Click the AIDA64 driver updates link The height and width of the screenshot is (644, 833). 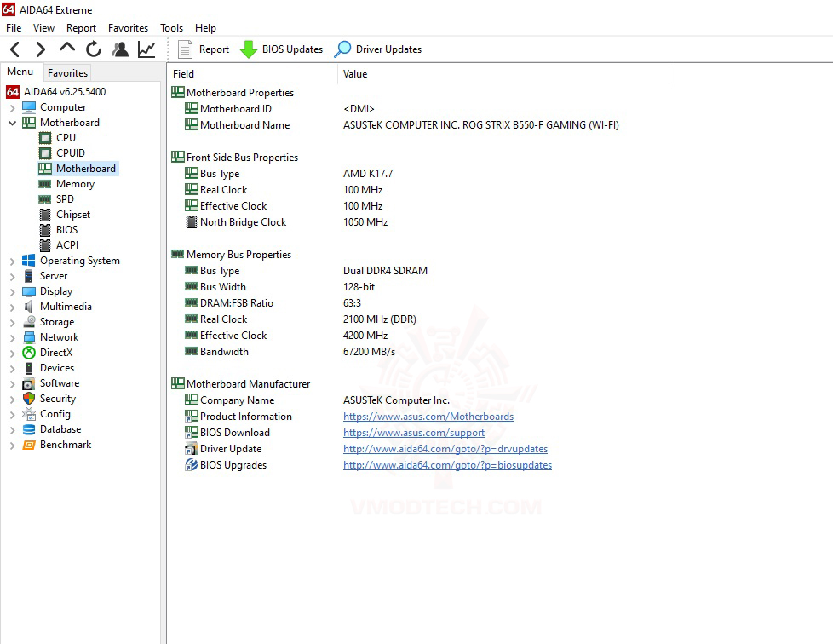point(445,448)
